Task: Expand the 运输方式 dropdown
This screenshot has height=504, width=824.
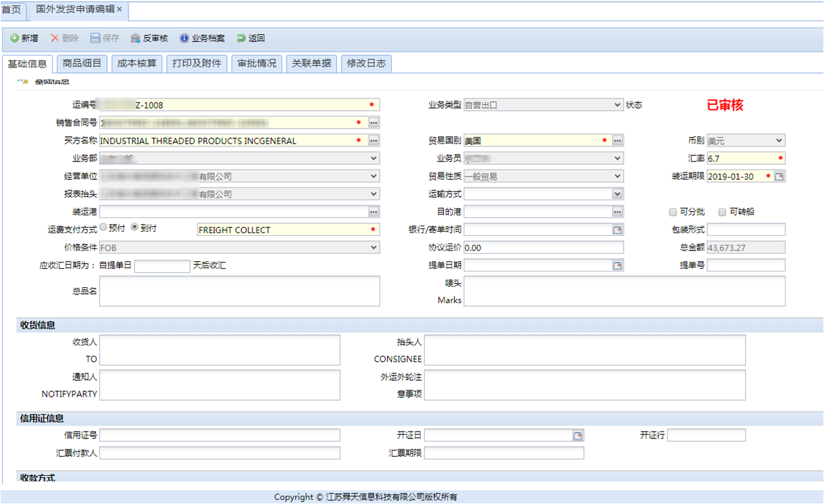Action: point(617,194)
